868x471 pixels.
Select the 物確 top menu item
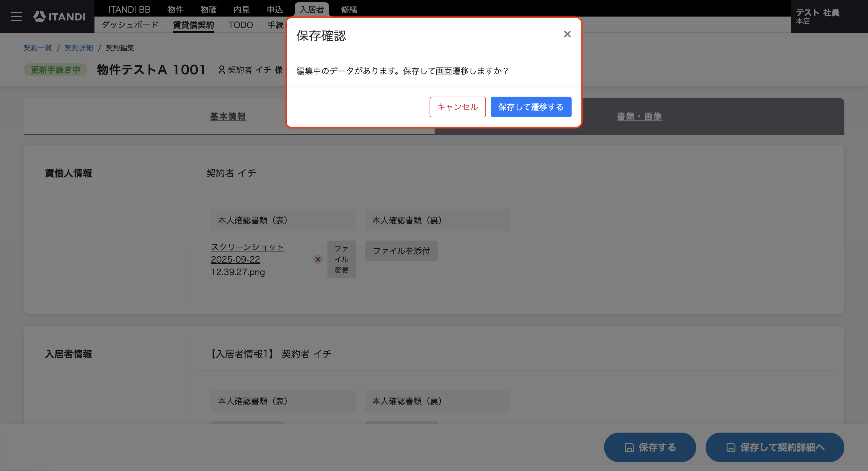208,9
